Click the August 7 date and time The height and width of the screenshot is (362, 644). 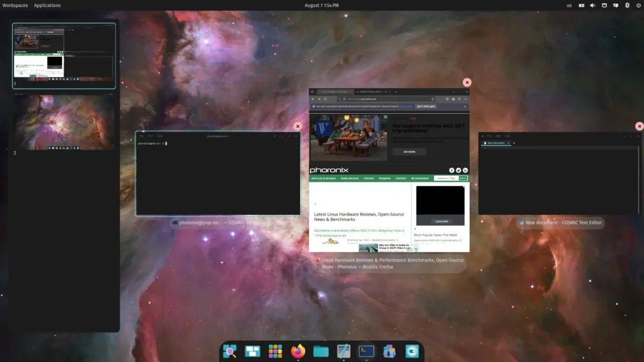321,5
